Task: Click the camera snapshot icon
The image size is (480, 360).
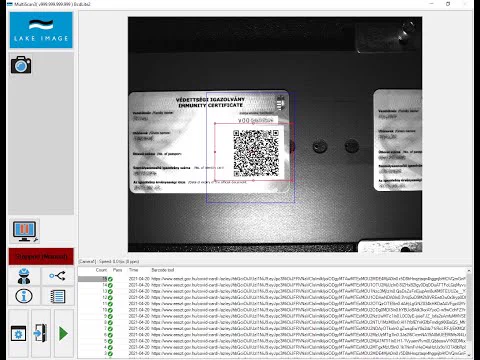Action: coord(21,65)
